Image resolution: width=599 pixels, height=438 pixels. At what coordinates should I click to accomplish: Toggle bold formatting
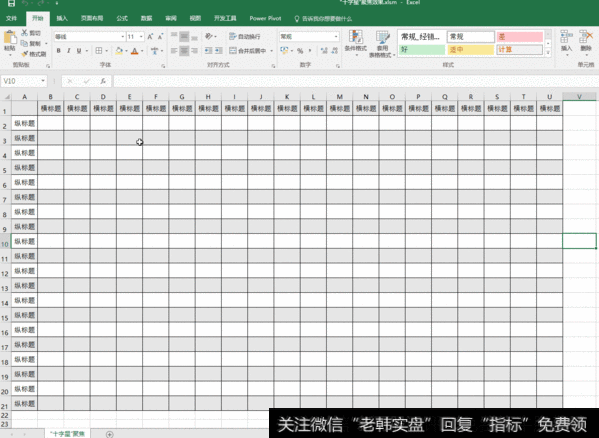point(58,51)
